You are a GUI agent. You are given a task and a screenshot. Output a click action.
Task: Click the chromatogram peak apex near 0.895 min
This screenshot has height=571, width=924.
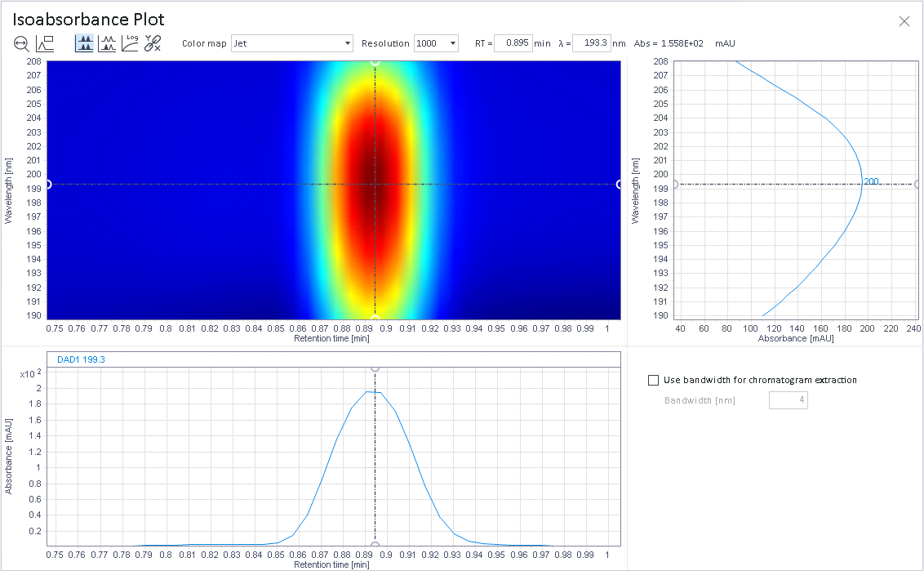pos(374,391)
